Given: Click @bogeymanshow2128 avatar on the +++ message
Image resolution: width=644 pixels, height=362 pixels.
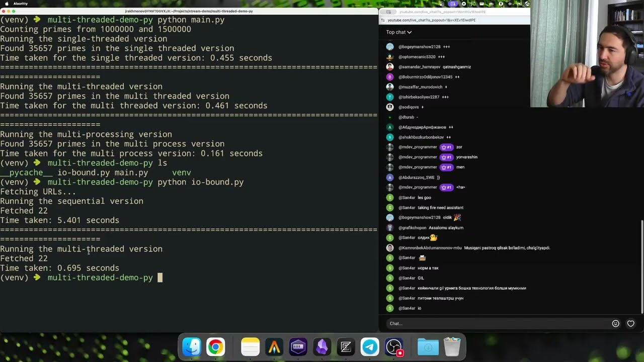Looking at the screenshot, I should click(389, 47).
